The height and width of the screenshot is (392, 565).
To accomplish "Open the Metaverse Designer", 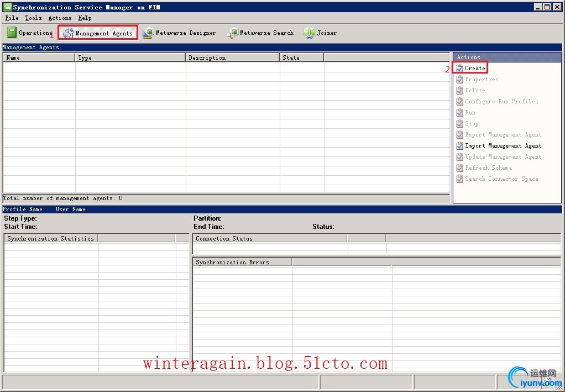I will coord(179,33).
